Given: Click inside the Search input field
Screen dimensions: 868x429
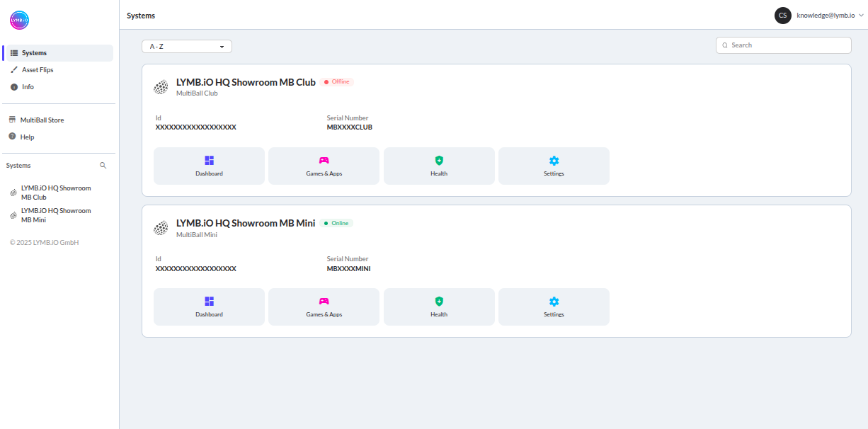Looking at the screenshot, I should 783,45.
